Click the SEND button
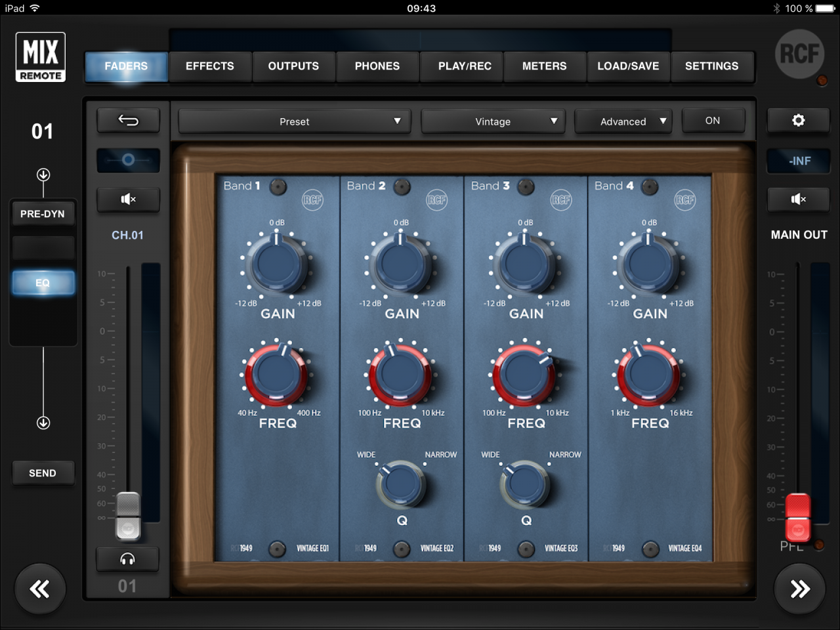 43,473
